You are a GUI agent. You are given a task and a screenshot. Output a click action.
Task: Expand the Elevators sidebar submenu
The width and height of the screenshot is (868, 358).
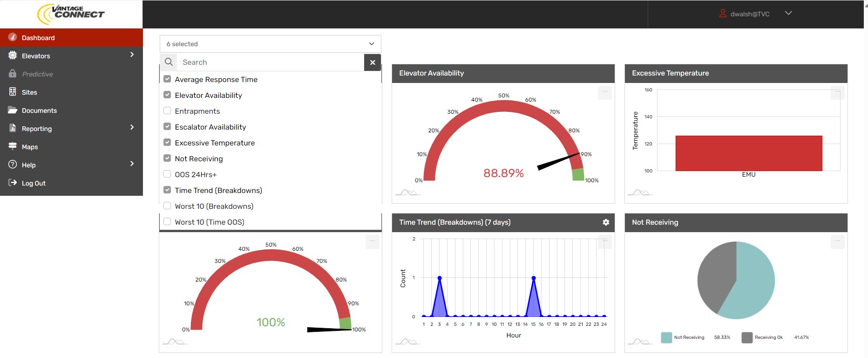pos(132,55)
